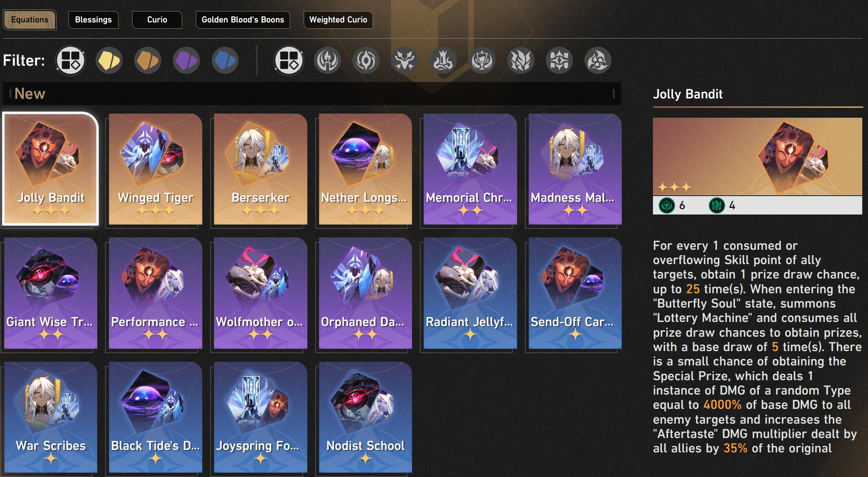This screenshot has height=477, width=868.
Task: Filter by the trophy cup emblem
Action: [x=482, y=60]
